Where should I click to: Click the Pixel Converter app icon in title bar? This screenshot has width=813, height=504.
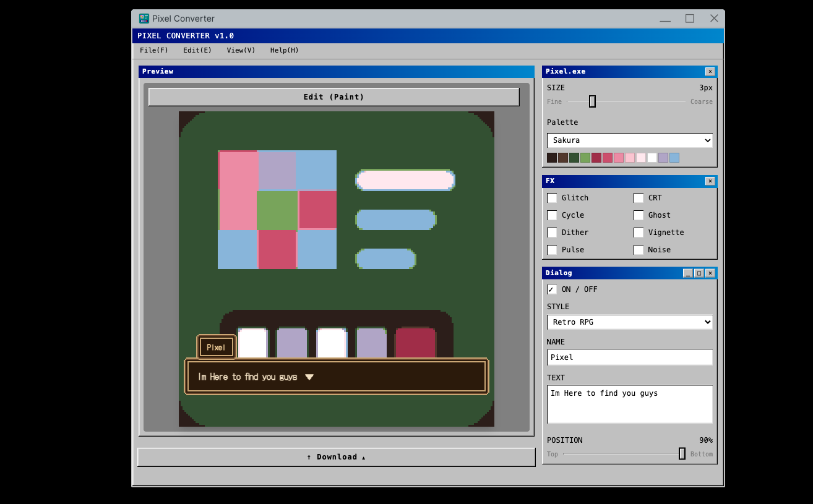point(144,19)
